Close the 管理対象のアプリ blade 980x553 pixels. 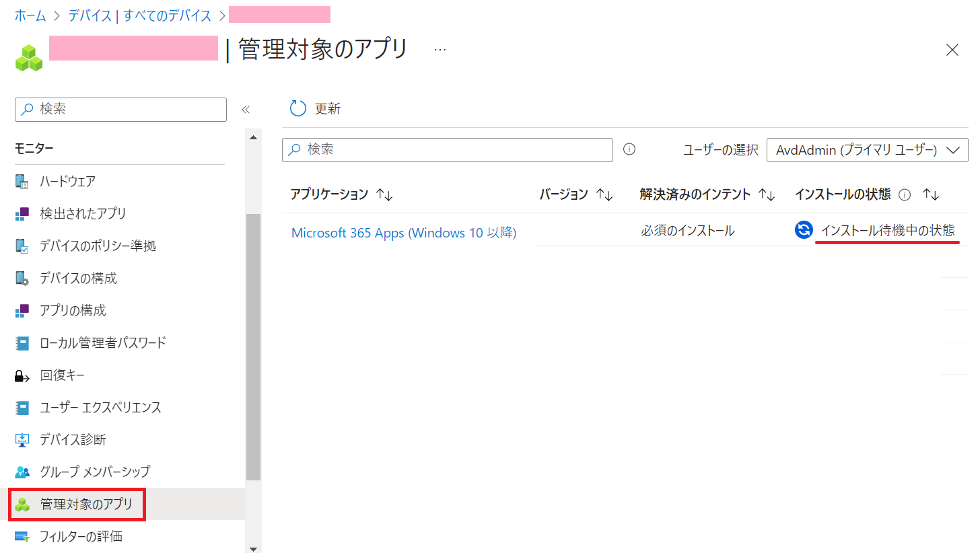(x=952, y=50)
